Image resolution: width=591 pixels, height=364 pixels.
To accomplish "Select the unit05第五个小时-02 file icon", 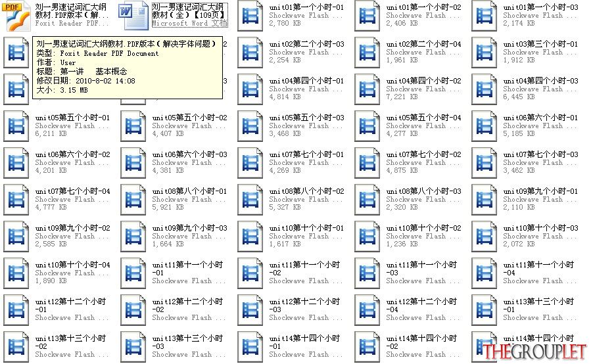I will click(133, 126).
